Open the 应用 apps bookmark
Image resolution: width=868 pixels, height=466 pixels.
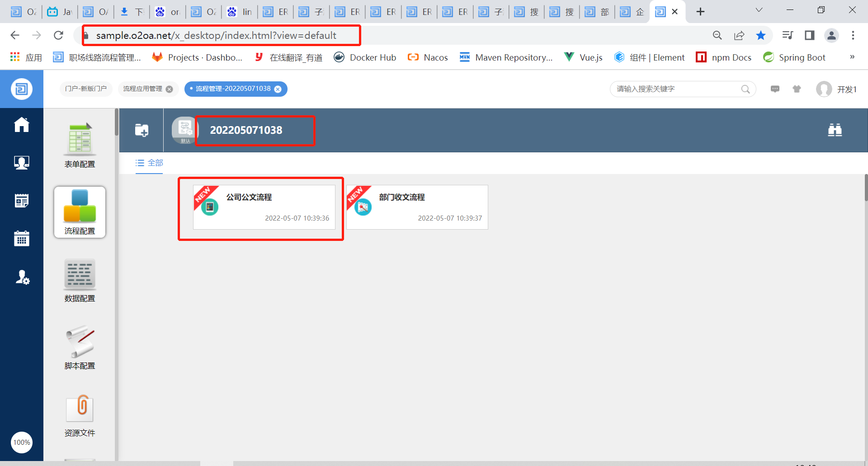pyautogui.click(x=26, y=57)
